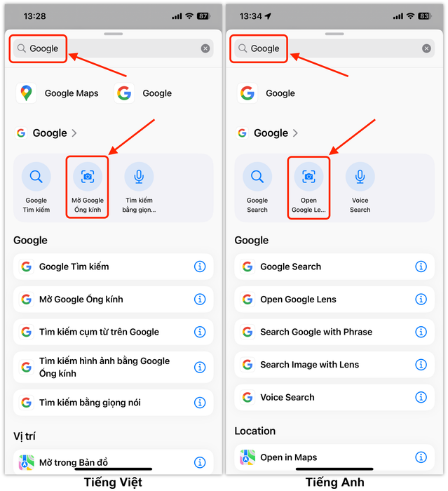Select the Voice Search microphone icon

pos(360,177)
